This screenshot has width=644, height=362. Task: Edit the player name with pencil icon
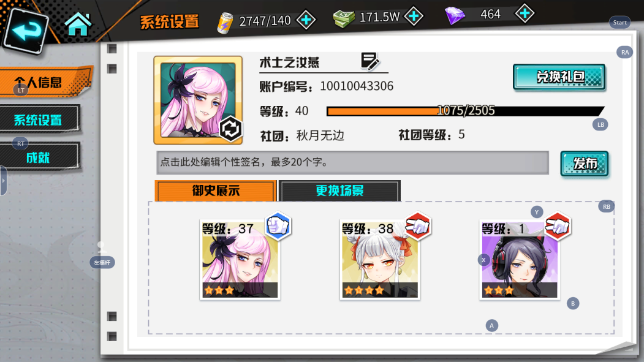[x=370, y=61]
